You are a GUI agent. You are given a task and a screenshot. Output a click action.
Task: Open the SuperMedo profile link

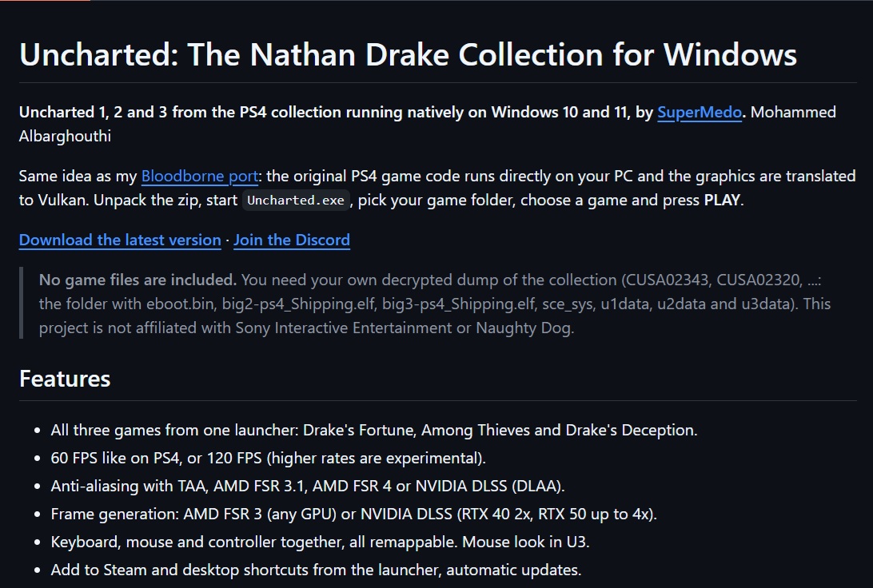point(700,113)
